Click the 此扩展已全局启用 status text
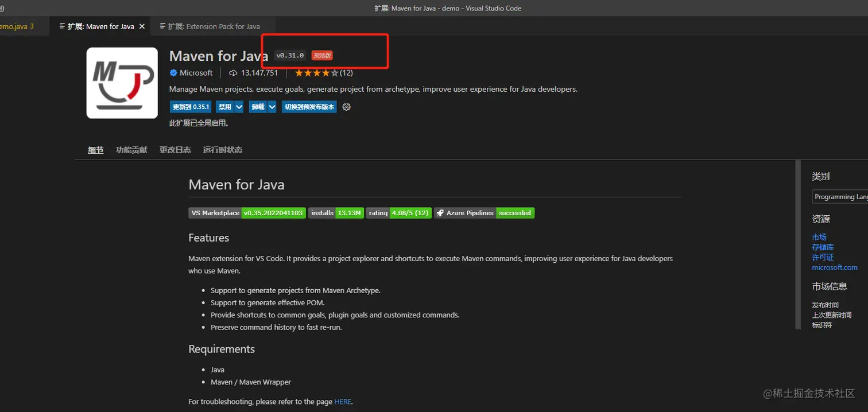 coord(199,123)
